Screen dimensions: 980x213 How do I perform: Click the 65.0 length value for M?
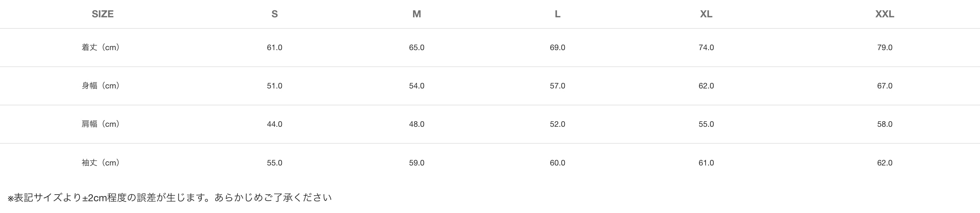coord(417,48)
